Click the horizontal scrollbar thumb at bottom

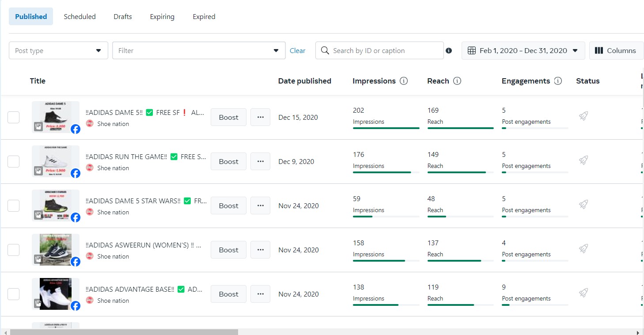pos(124,332)
